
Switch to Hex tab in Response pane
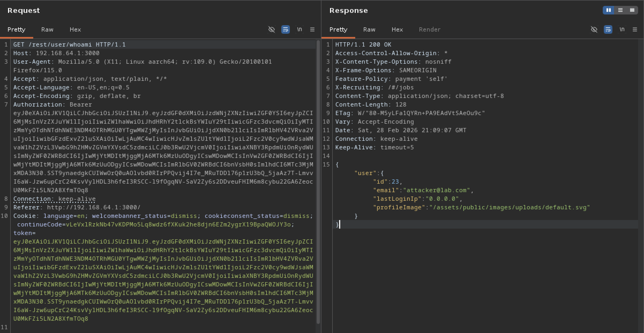coord(397,29)
